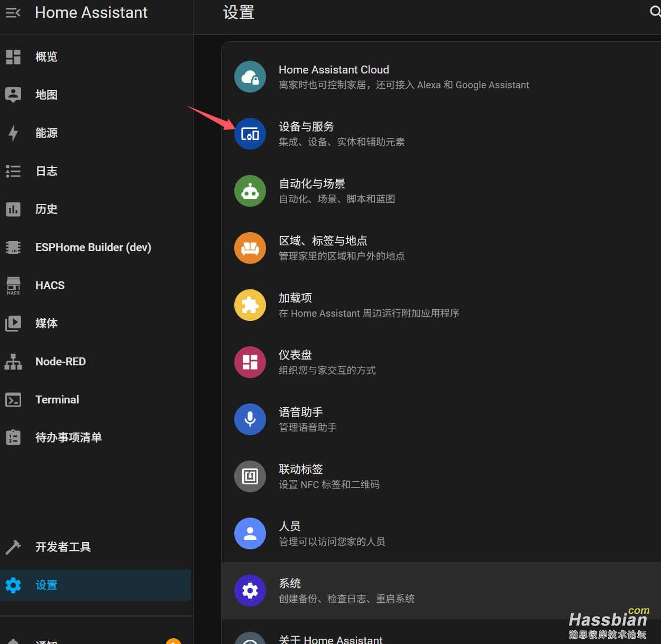Screen dimensions: 661x644
Task: Select 地图 in the sidebar
Action: tap(96, 95)
